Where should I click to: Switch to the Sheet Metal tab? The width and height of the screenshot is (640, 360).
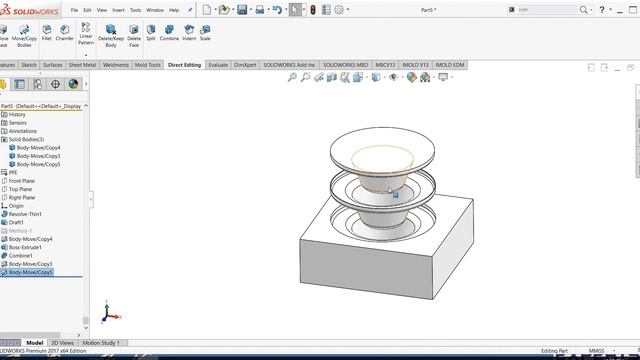point(82,65)
